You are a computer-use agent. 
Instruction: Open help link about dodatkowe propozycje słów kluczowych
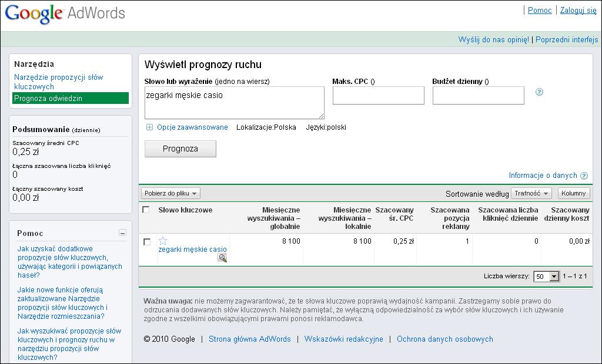point(70,262)
